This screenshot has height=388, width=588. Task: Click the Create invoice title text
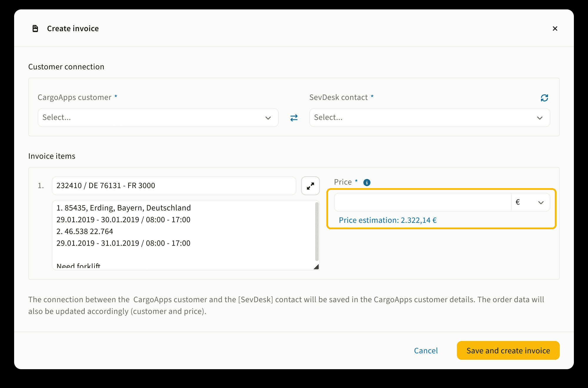73,29
